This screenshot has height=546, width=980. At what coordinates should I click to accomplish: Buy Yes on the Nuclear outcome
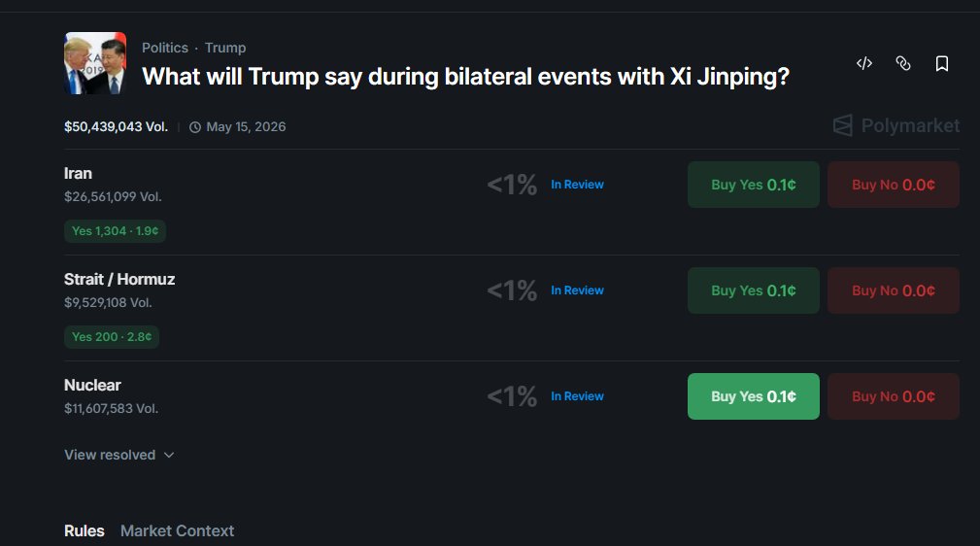pos(753,396)
